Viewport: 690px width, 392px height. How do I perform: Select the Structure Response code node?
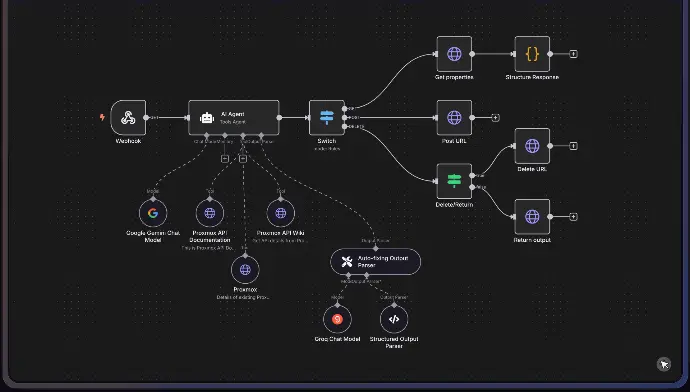pos(532,54)
